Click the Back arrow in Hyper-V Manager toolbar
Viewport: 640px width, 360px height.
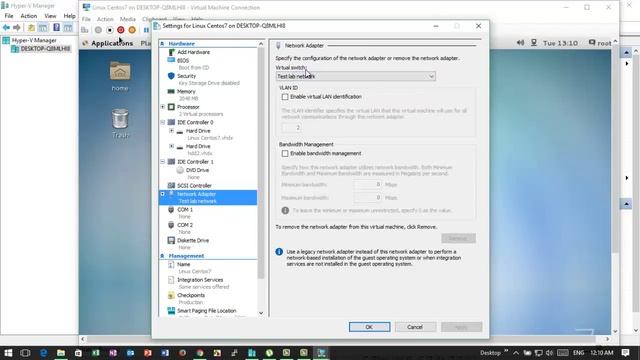point(6,27)
